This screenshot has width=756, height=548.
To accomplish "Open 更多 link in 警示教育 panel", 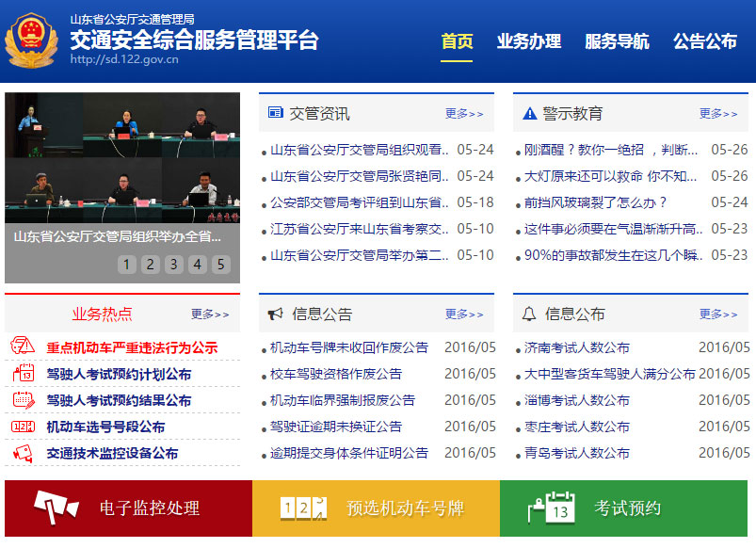I will 716,113.
